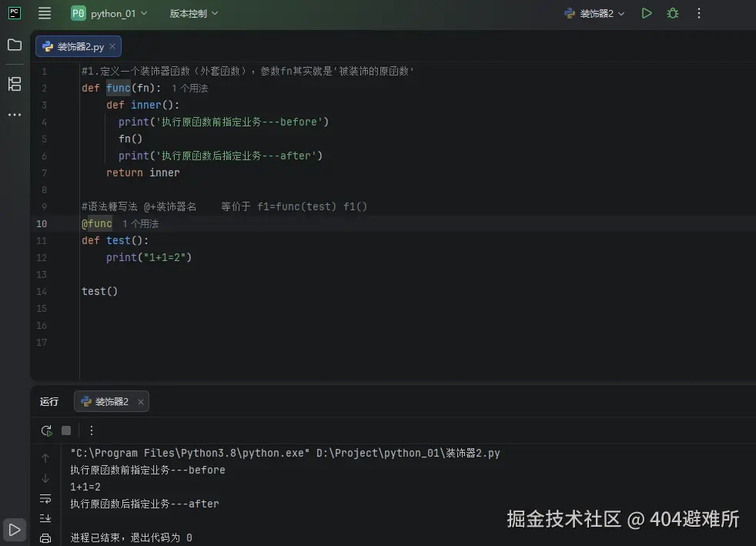Show usages hint next to @func
Viewport: 756px width, 546px height.
(140, 224)
